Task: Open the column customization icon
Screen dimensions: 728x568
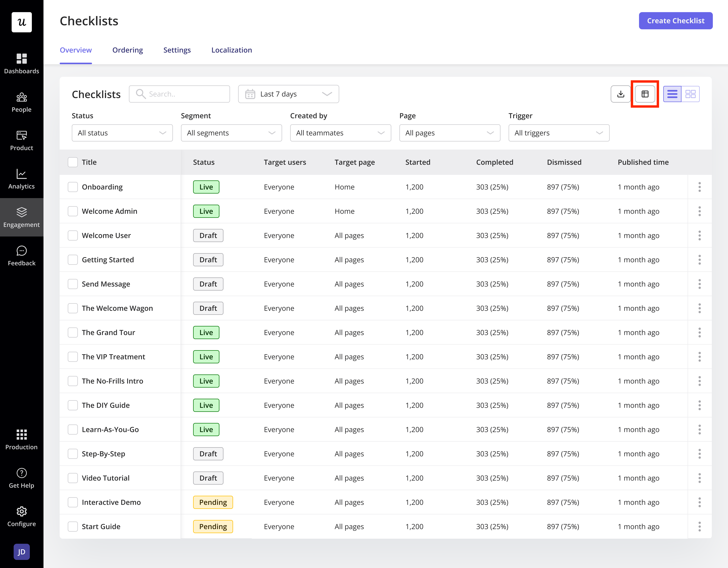Action: pos(645,94)
